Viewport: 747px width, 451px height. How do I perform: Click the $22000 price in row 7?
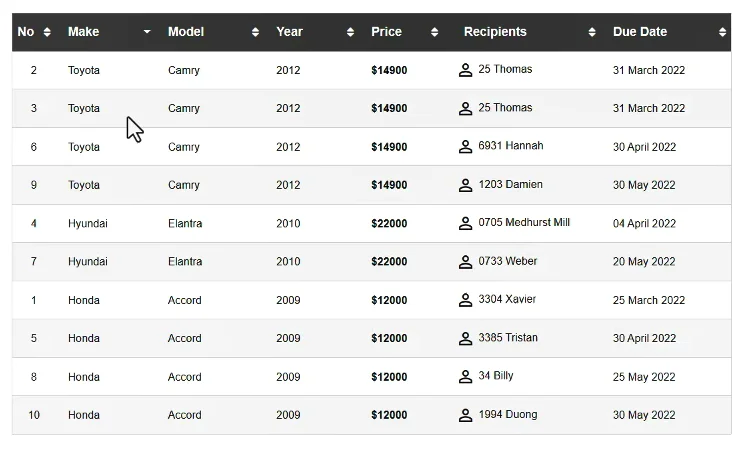tap(389, 261)
